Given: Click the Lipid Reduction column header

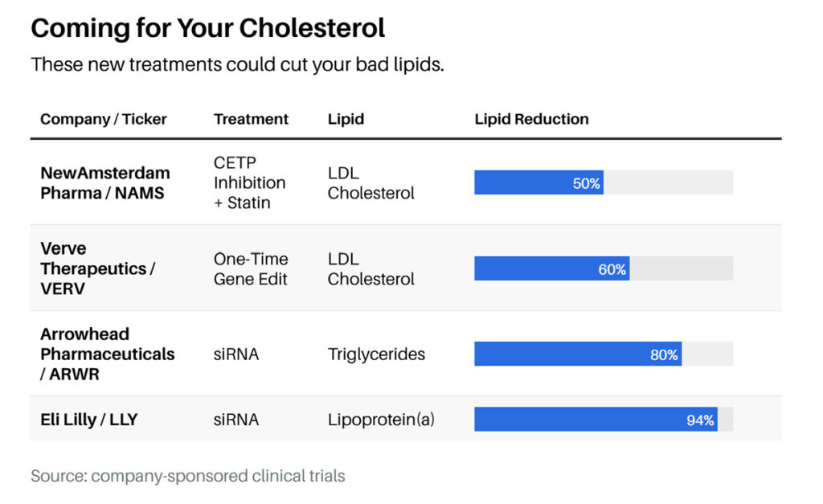Looking at the screenshot, I should [x=531, y=120].
